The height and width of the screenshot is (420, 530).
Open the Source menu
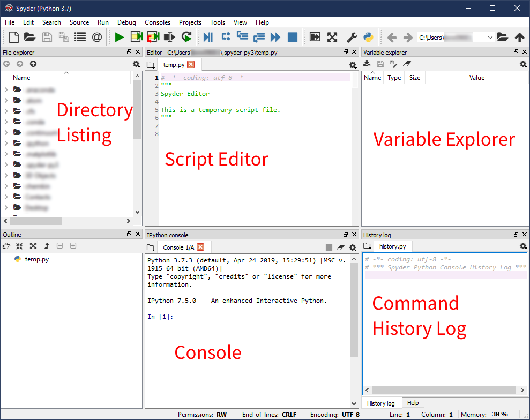click(79, 22)
